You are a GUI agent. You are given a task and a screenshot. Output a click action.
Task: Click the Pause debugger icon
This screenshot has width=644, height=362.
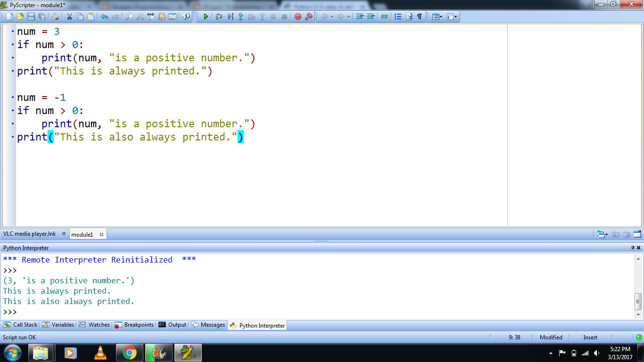point(273,16)
